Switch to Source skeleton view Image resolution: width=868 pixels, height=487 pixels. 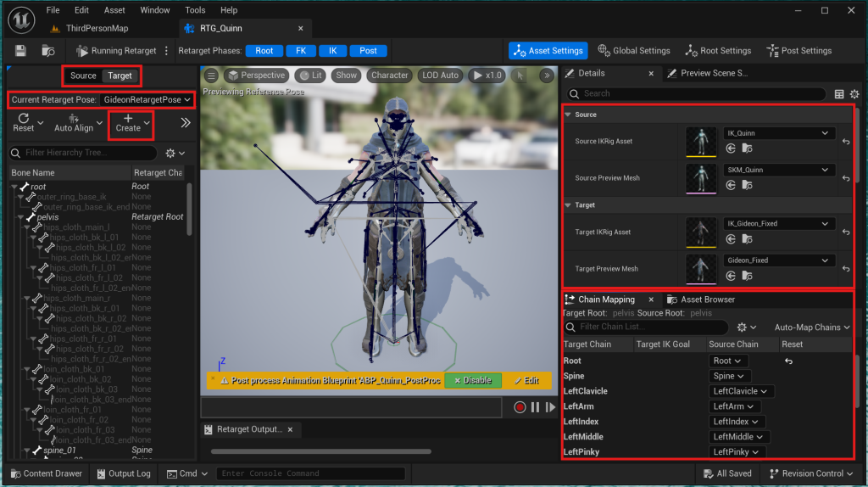click(x=83, y=76)
